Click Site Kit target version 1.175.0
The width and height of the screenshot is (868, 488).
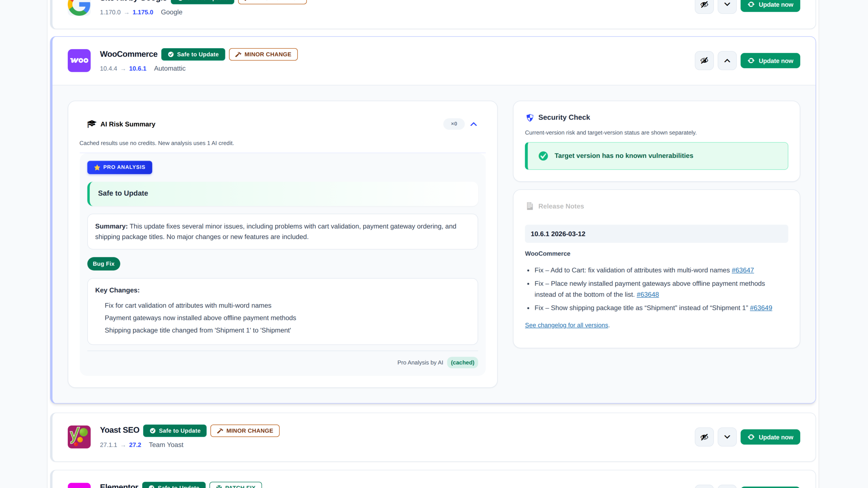coord(143,12)
